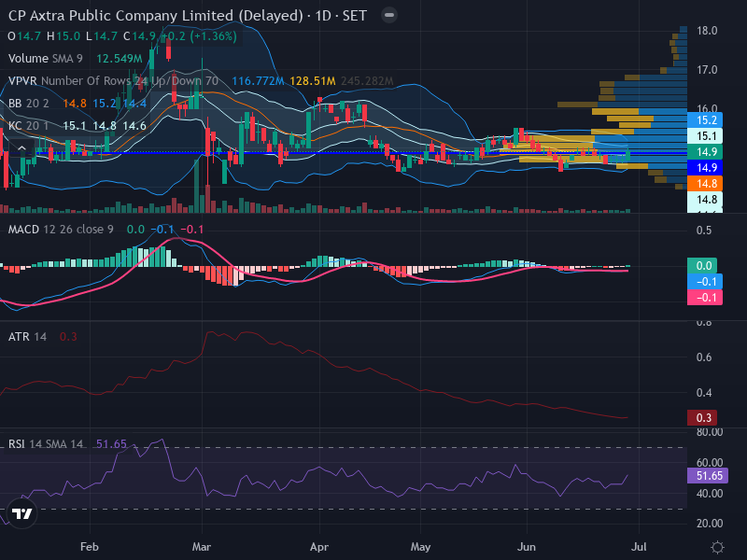This screenshot has width=747, height=560.
Task: Select the KC 20 1 indicator legend
Action: pos(29,126)
